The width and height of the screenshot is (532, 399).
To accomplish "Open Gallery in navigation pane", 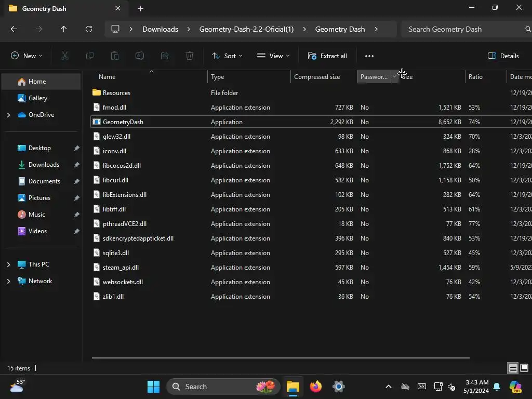I will point(41,98).
